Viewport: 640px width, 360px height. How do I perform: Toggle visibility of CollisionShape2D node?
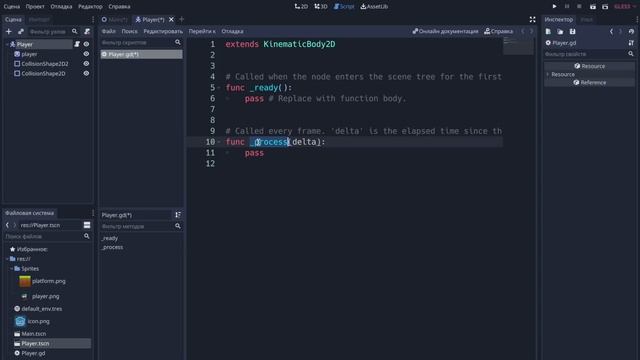point(86,73)
